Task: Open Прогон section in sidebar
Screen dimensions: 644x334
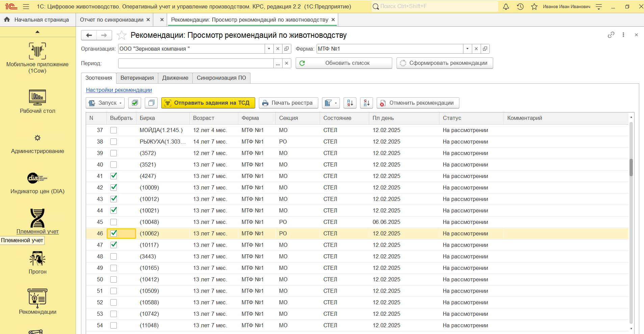Action: (37, 263)
